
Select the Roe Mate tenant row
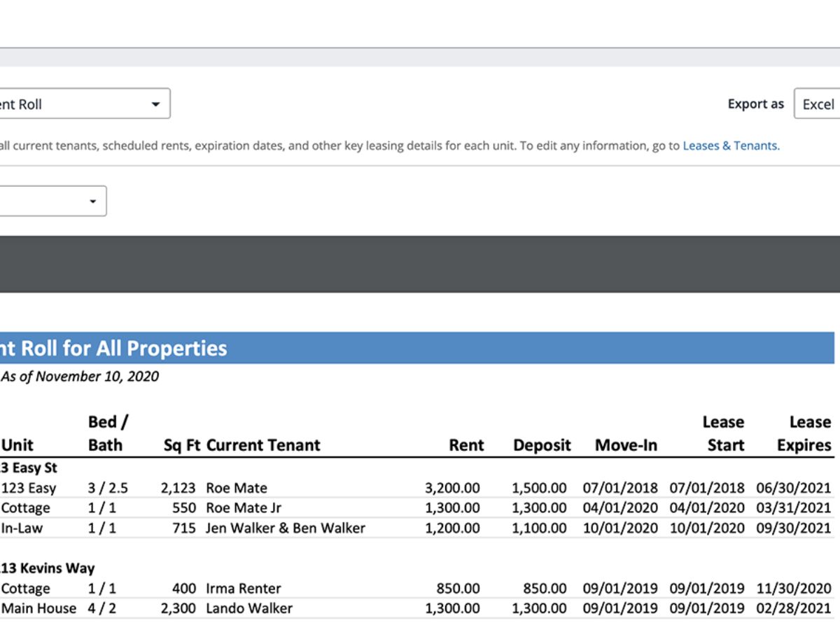237,488
